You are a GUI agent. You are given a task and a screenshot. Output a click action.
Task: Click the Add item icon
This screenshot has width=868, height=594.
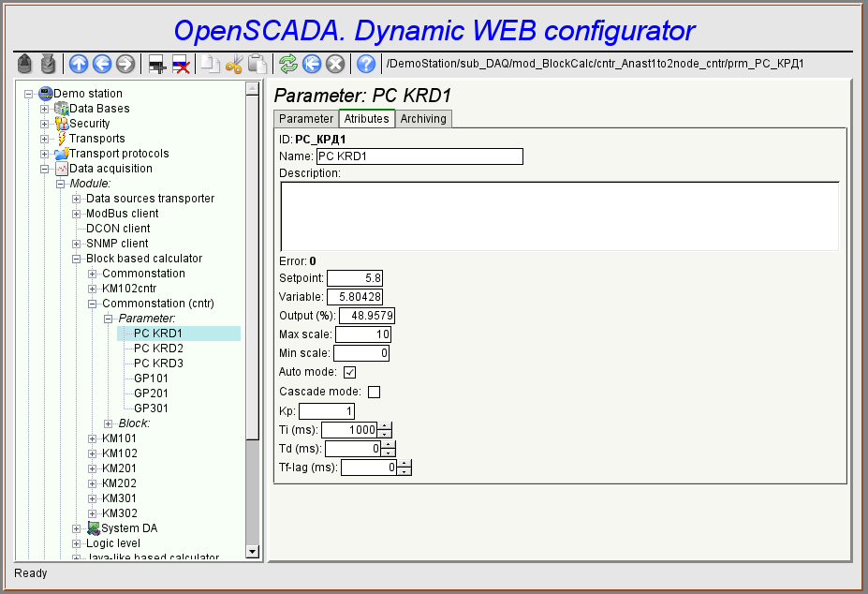point(157,65)
